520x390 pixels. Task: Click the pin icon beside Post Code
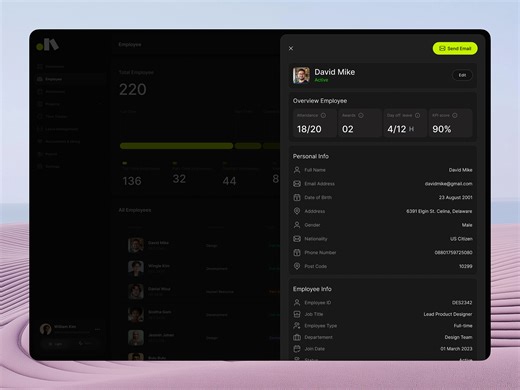click(297, 266)
